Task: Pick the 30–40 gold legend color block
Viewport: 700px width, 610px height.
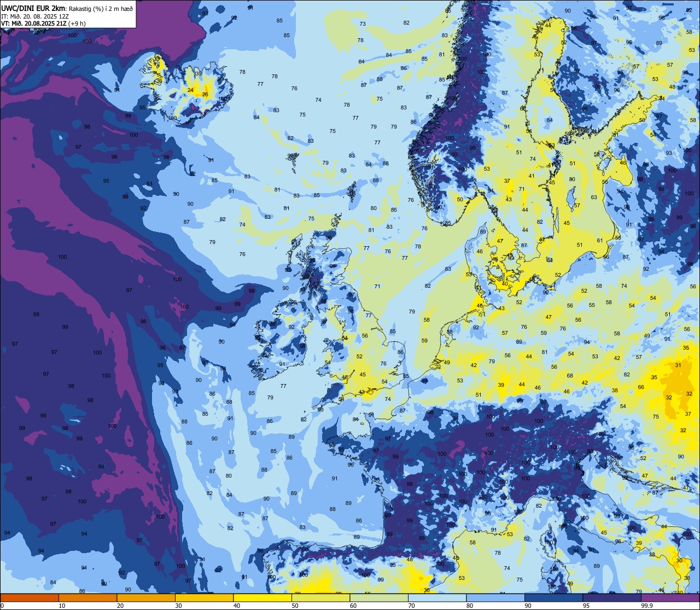Action: click(x=204, y=597)
